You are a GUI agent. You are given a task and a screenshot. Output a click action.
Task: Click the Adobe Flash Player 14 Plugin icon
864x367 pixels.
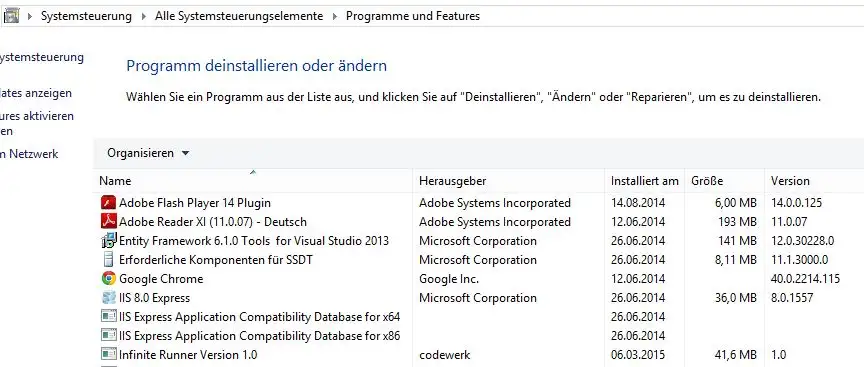(109, 203)
